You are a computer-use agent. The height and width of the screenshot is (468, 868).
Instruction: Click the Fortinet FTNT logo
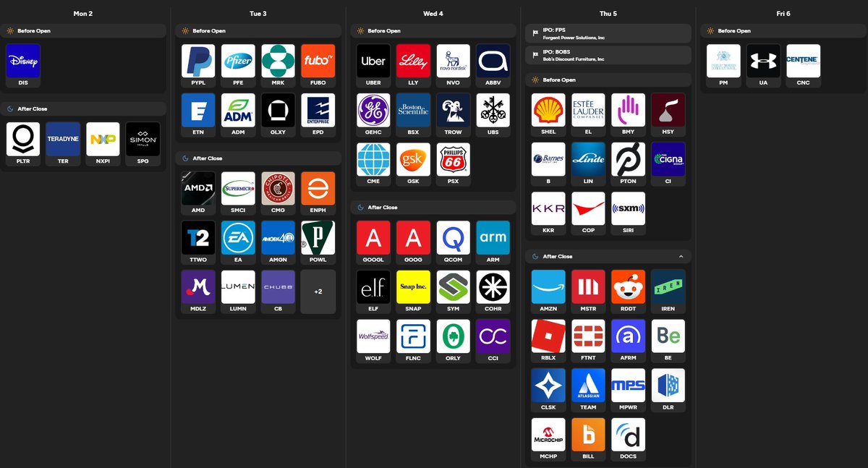point(588,336)
